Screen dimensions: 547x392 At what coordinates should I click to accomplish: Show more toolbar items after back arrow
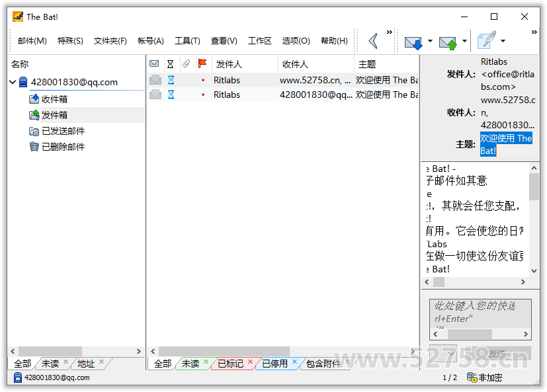pyautogui.click(x=390, y=32)
